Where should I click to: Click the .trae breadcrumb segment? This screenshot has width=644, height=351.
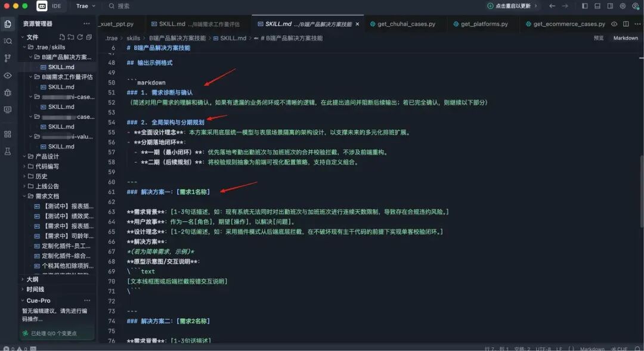(112, 38)
